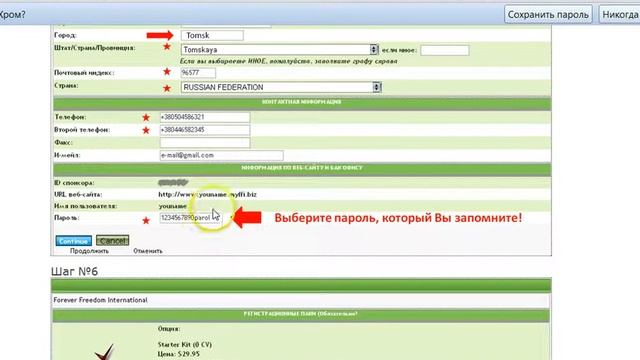This screenshot has height=360, width=640.
Task: Click the second phone field +380446582345
Action: click(204, 130)
